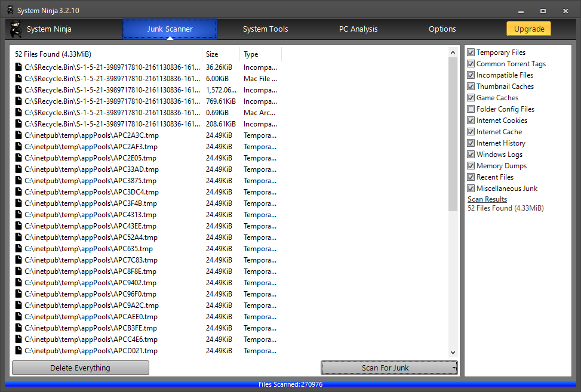Uncheck Memory Dumps option
Image resolution: width=581 pixels, height=392 pixels.
(x=471, y=165)
